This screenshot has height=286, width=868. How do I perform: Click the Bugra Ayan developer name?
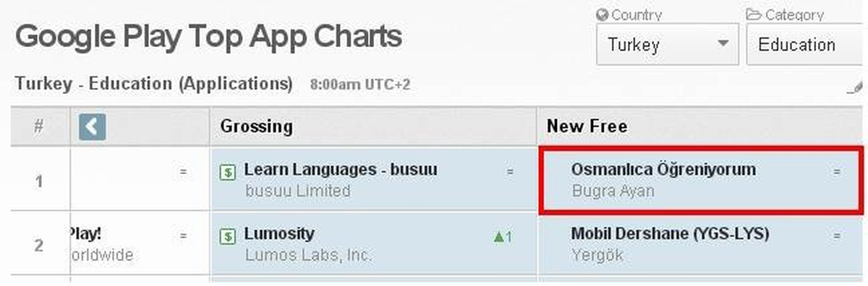[613, 192]
